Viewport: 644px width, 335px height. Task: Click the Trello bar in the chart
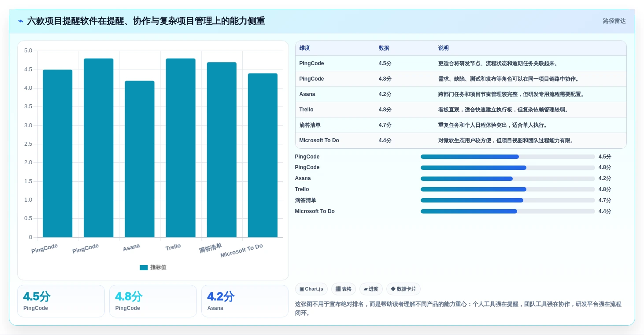[x=181, y=148]
